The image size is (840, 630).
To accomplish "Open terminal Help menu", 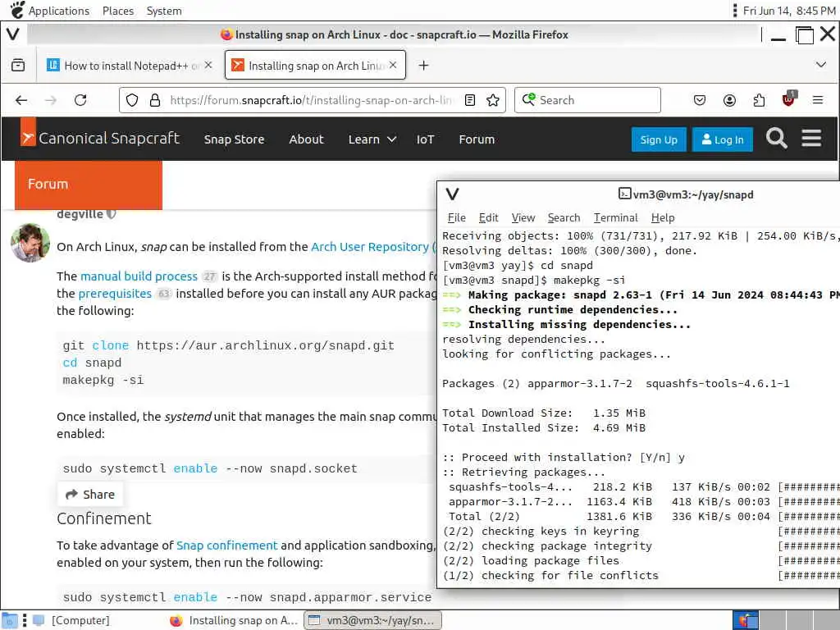I will [663, 217].
